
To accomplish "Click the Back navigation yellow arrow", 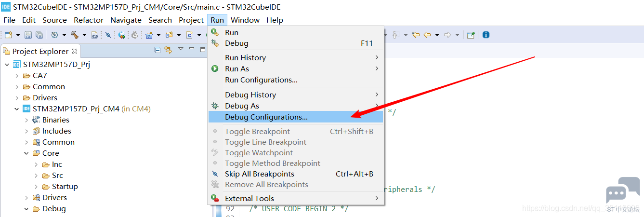I will click(x=427, y=35).
